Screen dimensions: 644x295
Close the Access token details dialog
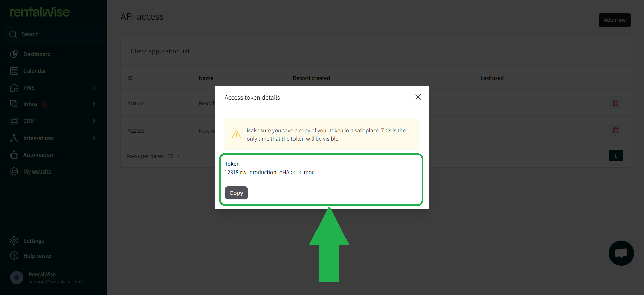point(418,97)
